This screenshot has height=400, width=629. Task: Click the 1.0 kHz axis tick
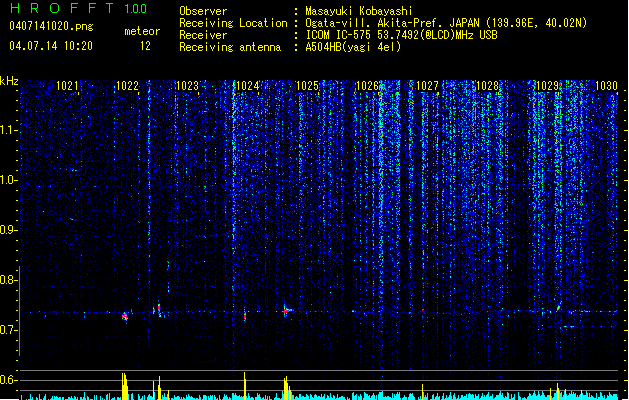click(x=9, y=180)
